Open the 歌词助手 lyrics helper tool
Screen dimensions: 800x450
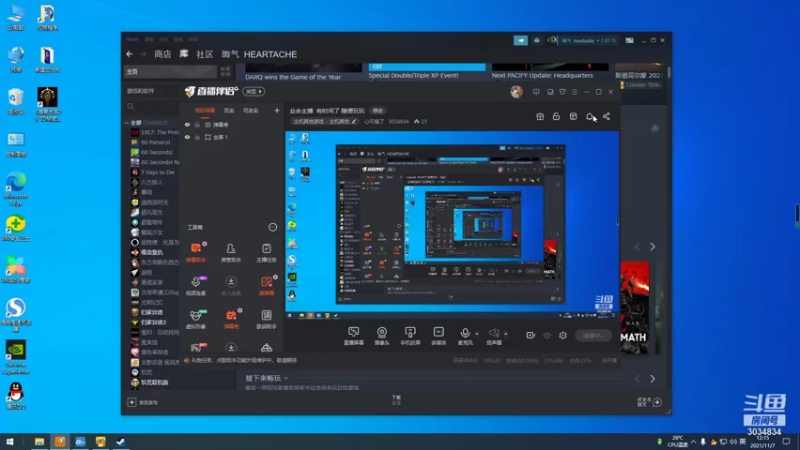click(x=266, y=319)
